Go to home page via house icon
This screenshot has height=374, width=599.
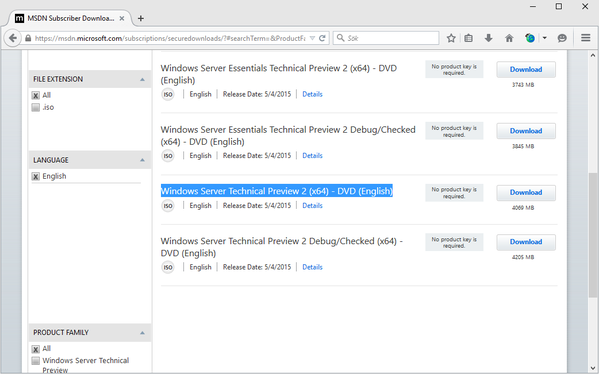pos(509,38)
